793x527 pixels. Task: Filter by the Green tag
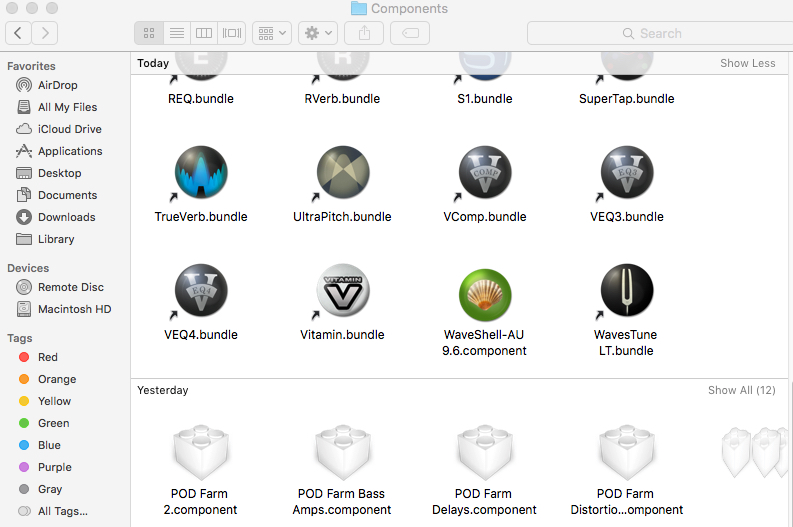(44, 423)
